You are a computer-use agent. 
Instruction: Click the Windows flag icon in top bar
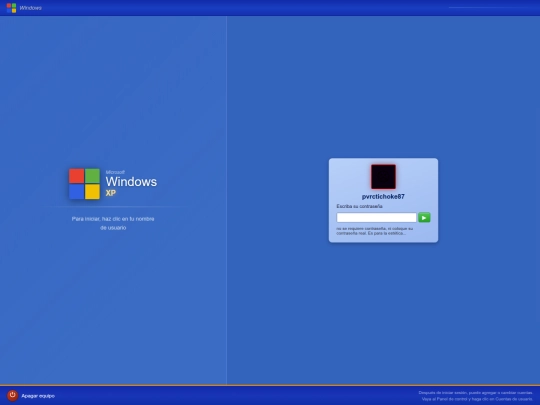pyautogui.click(x=11, y=8)
